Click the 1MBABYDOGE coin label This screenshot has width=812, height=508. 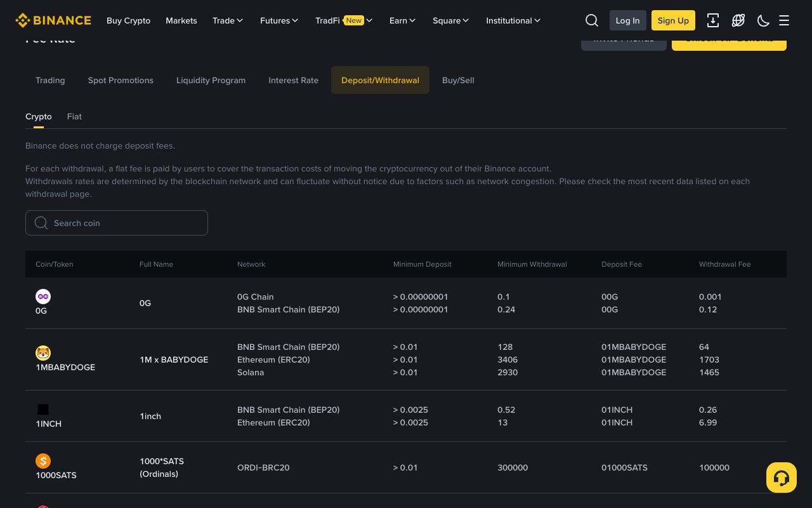(x=65, y=367)
